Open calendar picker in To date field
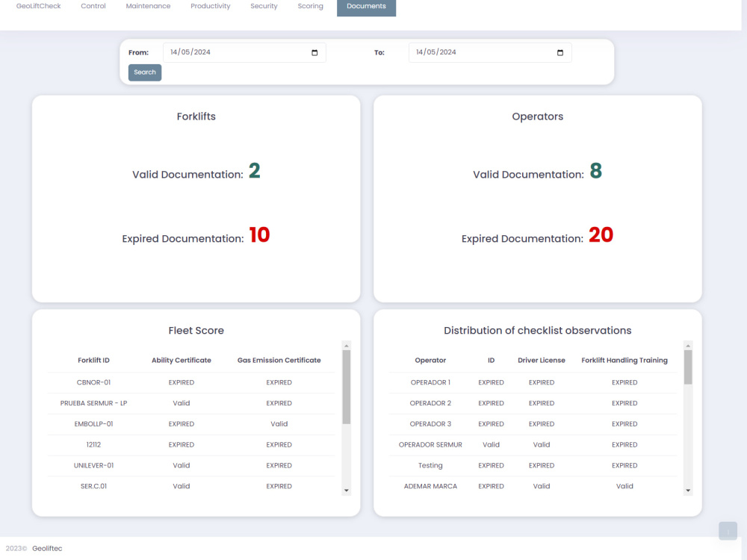This screenshot has width=747, height=560. [560, 52]
